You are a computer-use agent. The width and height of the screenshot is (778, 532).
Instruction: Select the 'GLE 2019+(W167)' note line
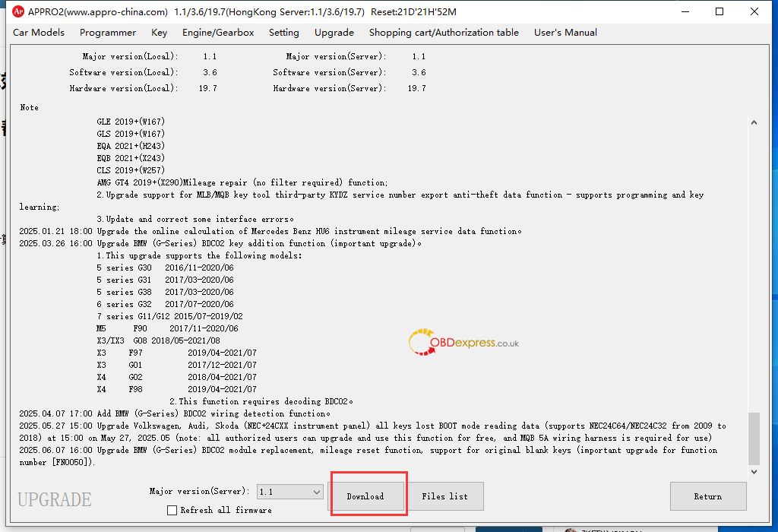click(x=131, y=122)
